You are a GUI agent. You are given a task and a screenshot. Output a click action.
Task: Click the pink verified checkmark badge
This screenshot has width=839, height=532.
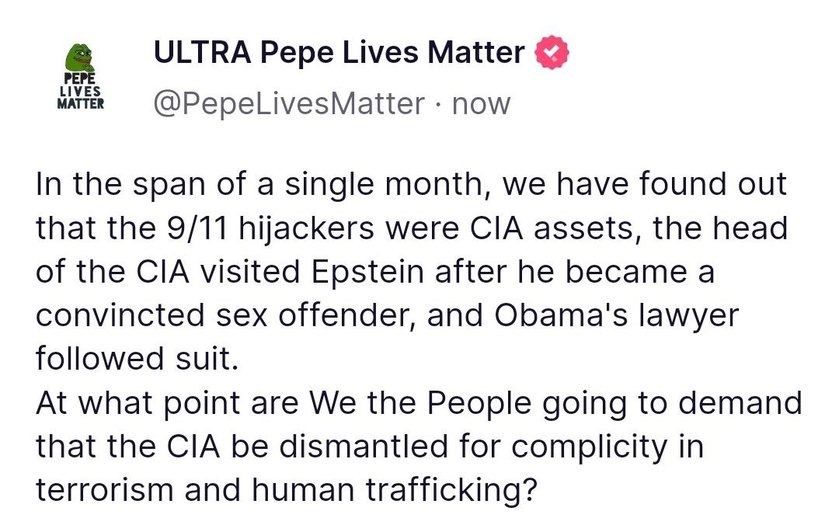point(552,52)
